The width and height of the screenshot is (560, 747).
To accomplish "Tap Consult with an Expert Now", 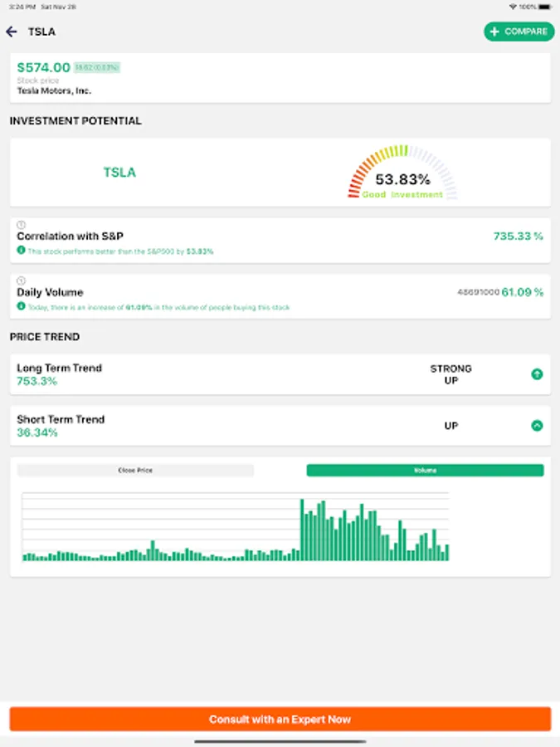I will pos(280,719).
